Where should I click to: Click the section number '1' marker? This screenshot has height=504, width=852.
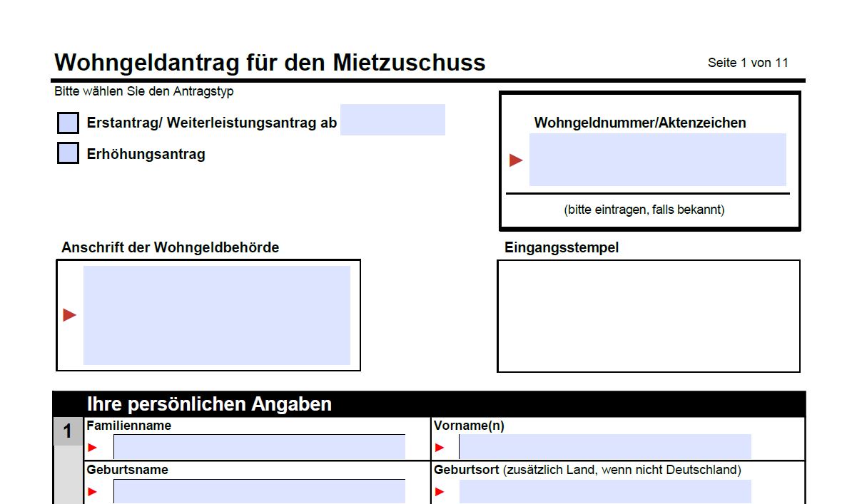[x=68, y=432]
